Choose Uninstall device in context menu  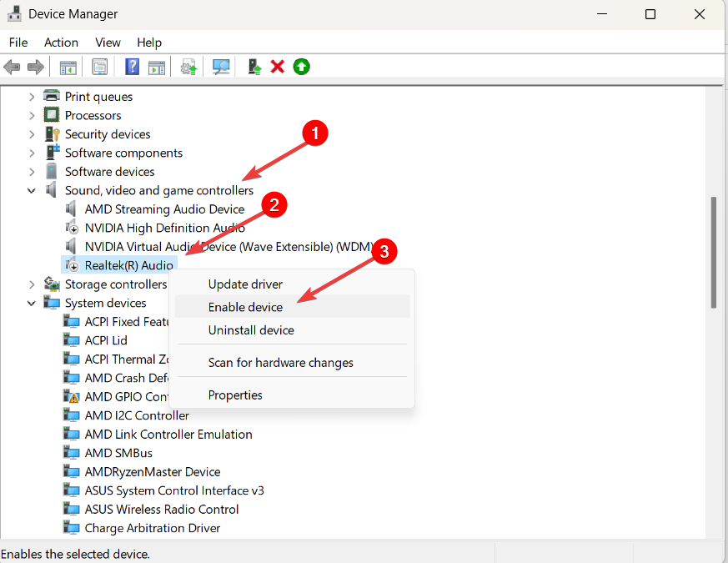293,329
